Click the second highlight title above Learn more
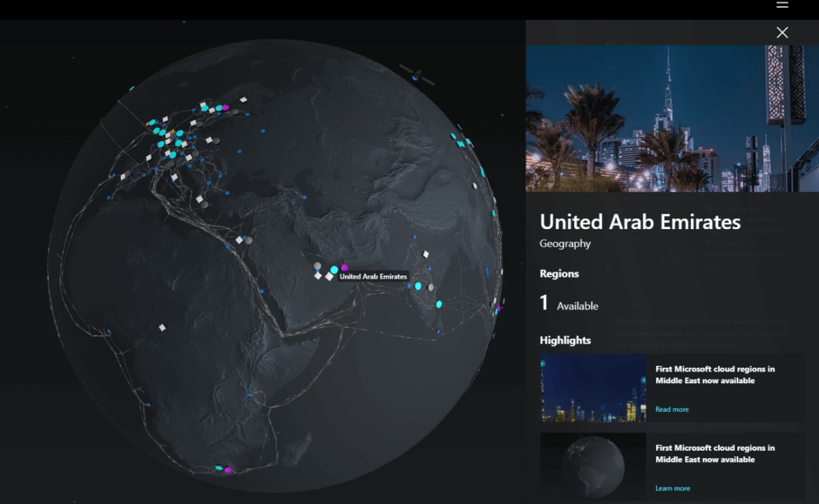 715,454
